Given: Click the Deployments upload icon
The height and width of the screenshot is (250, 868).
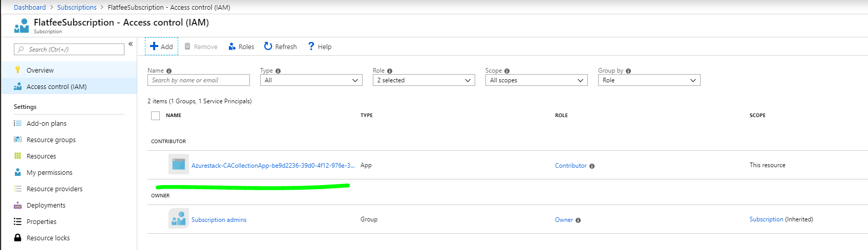Looking at the screenshot, I should [17, 205].
